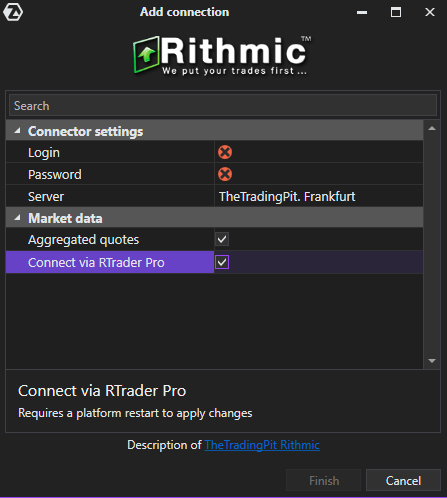
Task: Collapse the Connector settings section
Action: coord(18,131)
